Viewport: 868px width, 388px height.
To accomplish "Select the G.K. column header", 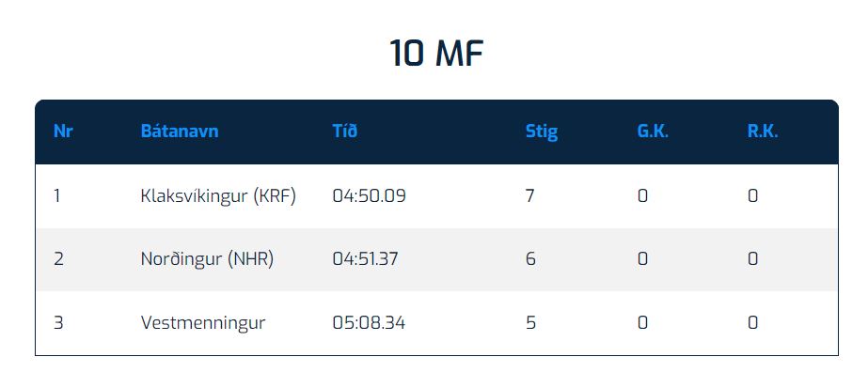I will pyautogui.click(x=653, y=132).
